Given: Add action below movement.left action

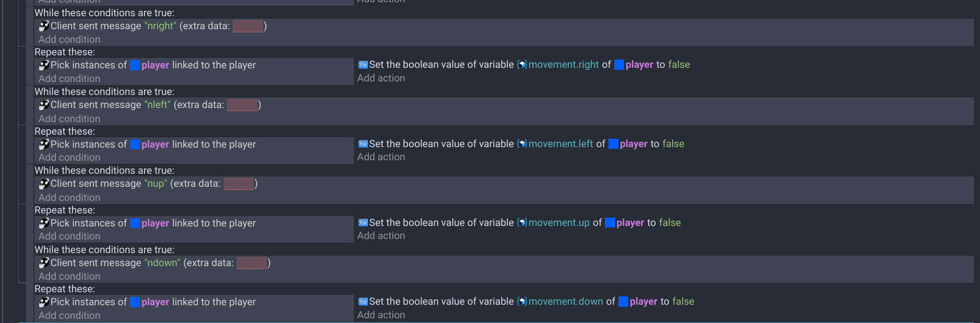Looking at the screenshot, I should click(381, 157).
